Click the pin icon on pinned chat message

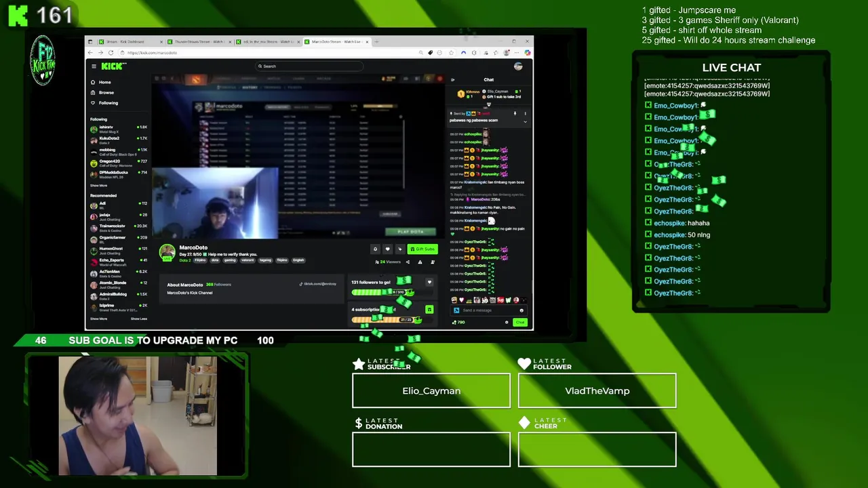click(x=515, y=114)
